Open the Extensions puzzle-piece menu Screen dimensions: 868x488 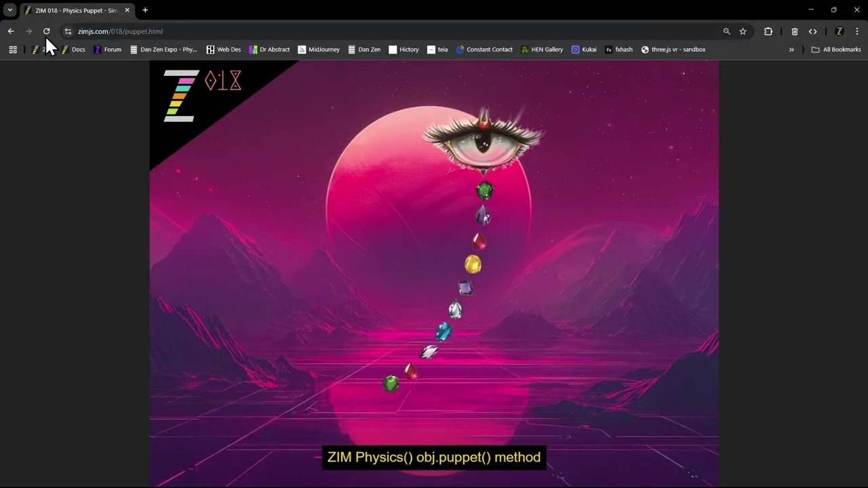(768, 31)
